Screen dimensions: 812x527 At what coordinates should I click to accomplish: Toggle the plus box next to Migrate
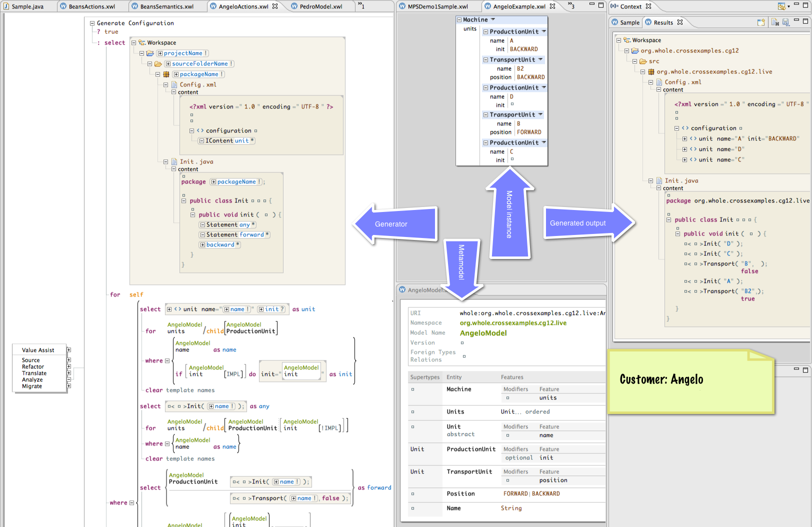point(69,386)
